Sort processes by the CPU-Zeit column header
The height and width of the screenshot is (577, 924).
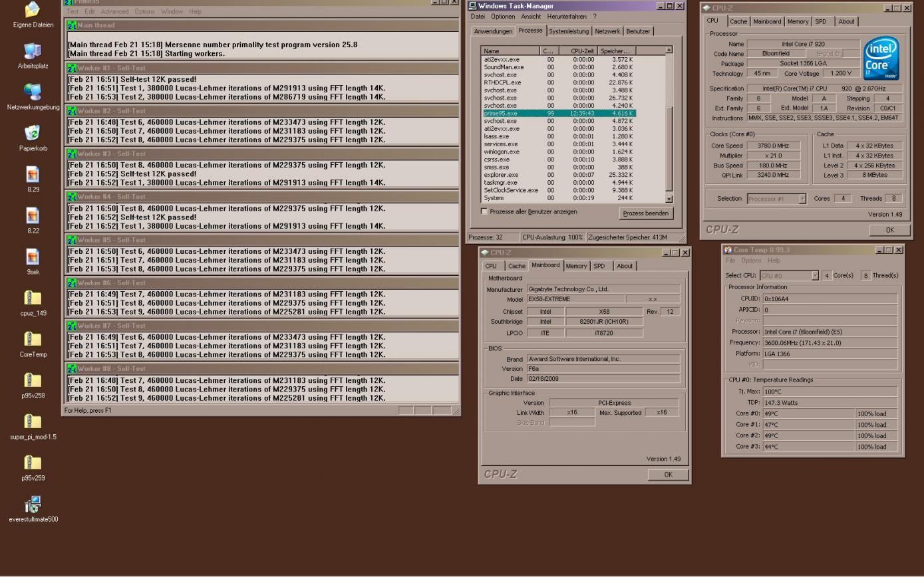coord(579,51)
